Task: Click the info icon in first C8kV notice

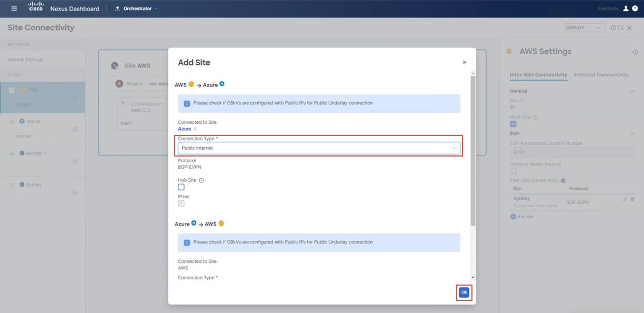Action: tap(187, 104)
